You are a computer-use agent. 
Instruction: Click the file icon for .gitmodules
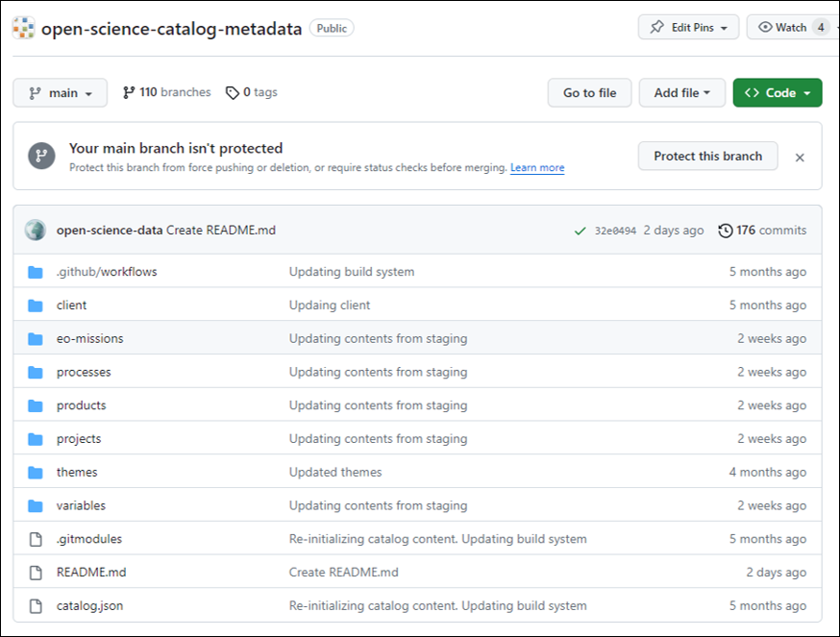pyautogui.click(x=36, y=539)
